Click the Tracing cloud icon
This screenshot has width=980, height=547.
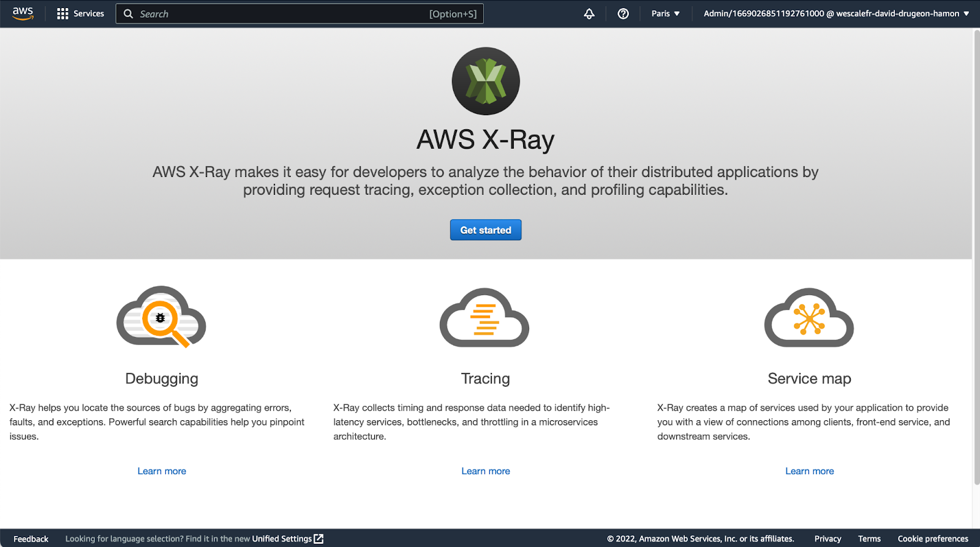click(x=484, y=317)
